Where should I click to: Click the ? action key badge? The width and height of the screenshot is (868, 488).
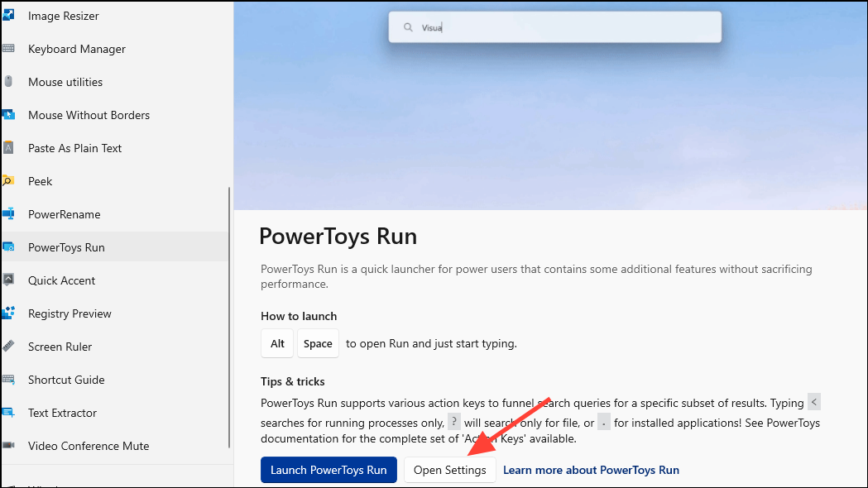454,422
